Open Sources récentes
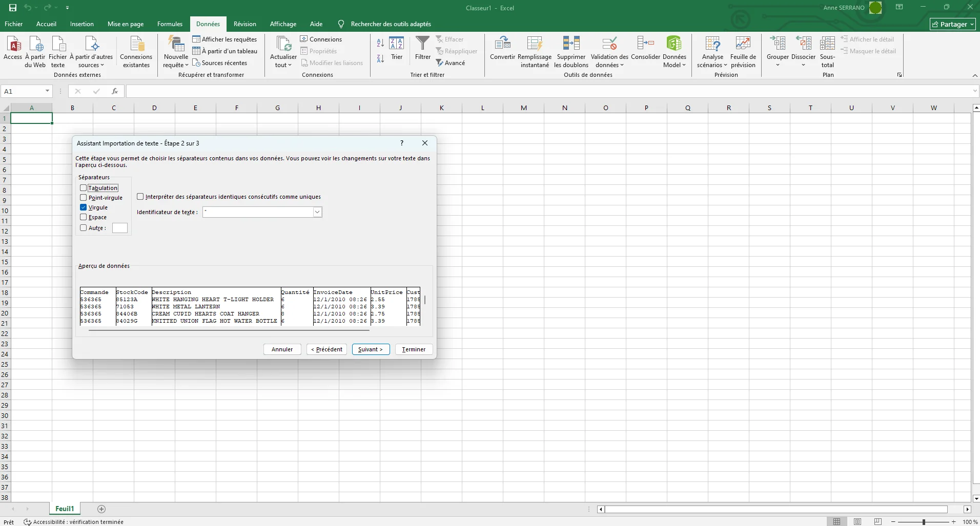 219,63
